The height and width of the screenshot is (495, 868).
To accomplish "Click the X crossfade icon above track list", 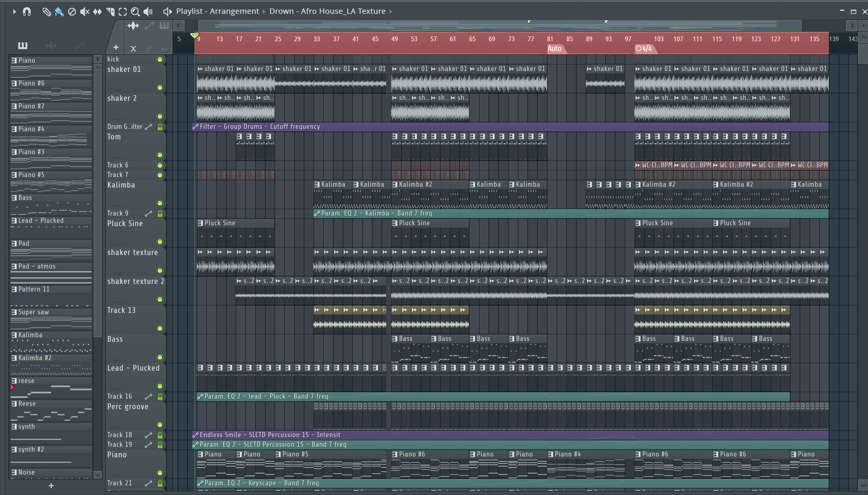I will click(x=133, y=48).
